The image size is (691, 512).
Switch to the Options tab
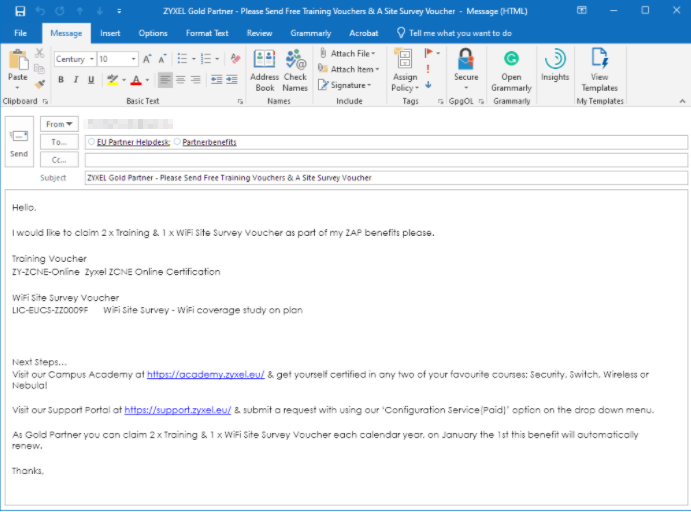point(153,33)
